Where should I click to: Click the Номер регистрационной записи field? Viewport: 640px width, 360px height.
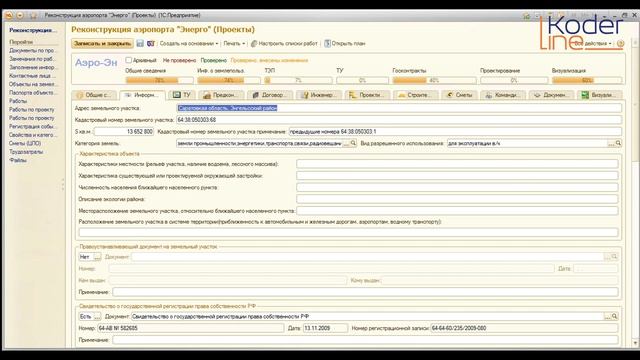click(524, 328)
